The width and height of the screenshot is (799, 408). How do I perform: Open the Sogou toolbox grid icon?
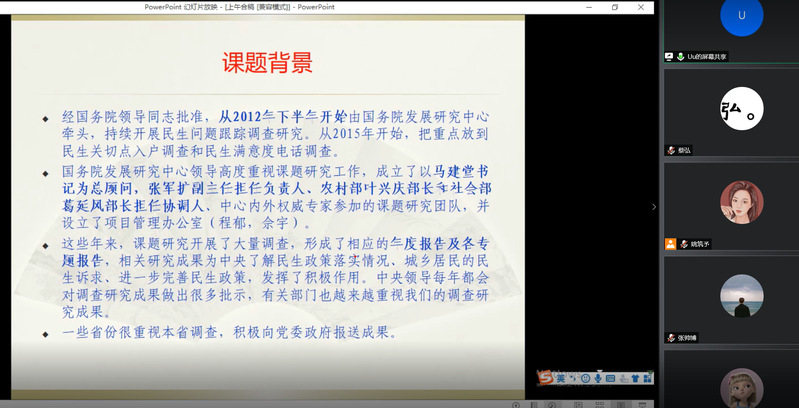pyautogui.click(x=646, y=378)
